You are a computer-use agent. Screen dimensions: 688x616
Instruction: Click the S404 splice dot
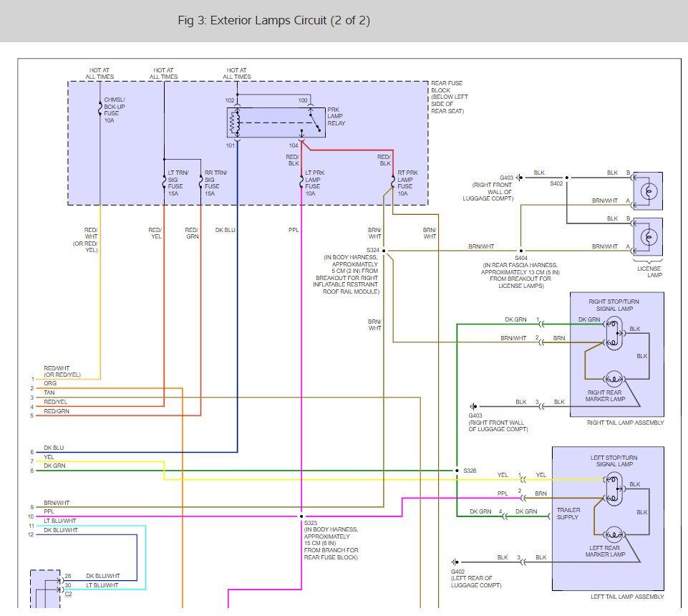tap(520, 251)
